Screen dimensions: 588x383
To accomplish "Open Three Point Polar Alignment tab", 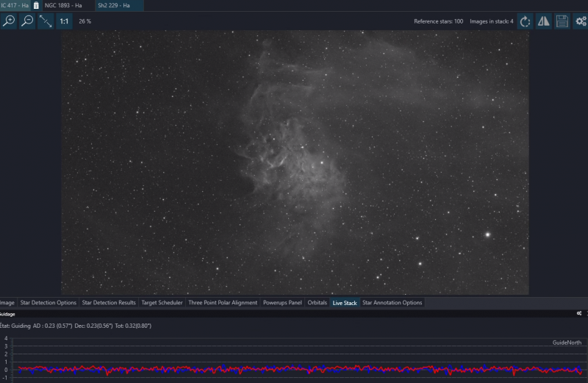I will tap(223, 303).
